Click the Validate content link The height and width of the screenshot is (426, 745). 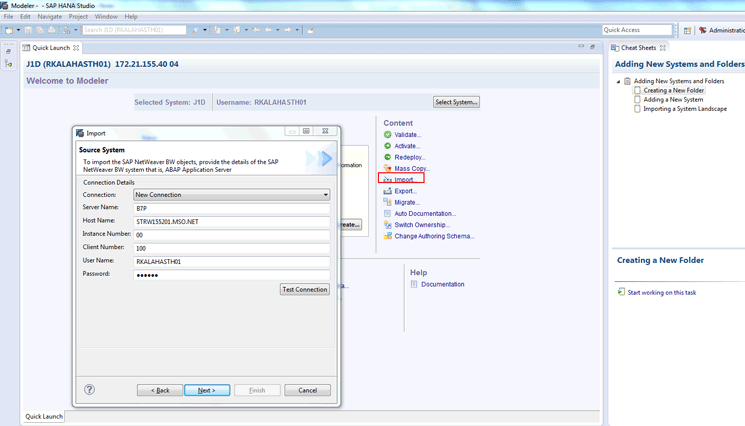pyautogui.click(x=407, y=135)
